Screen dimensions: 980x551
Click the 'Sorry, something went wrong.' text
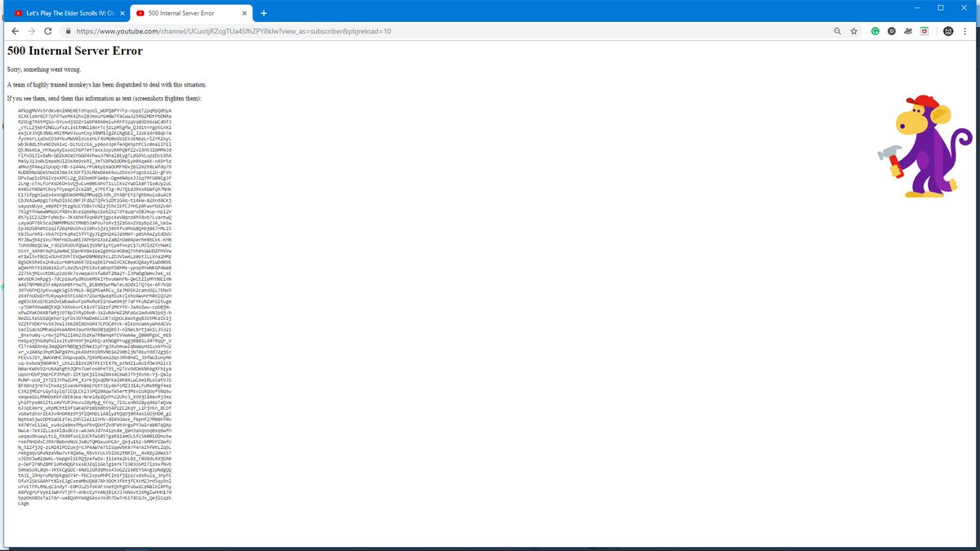tap(43, 69)
